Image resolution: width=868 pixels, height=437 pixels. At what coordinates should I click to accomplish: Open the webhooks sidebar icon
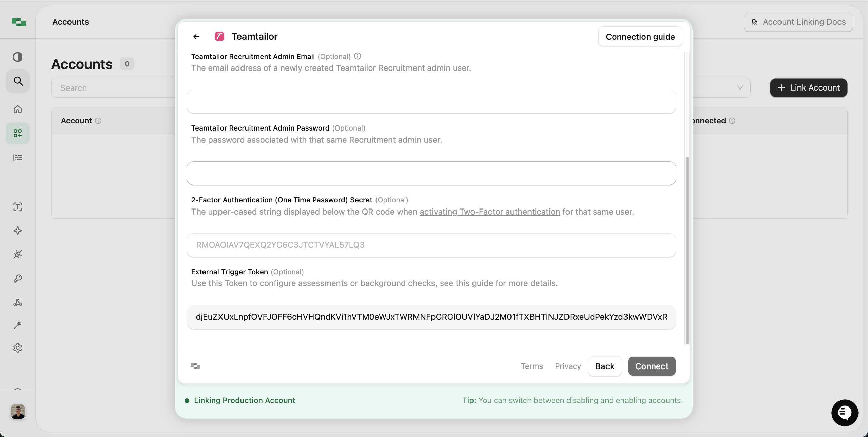point(18,302)
